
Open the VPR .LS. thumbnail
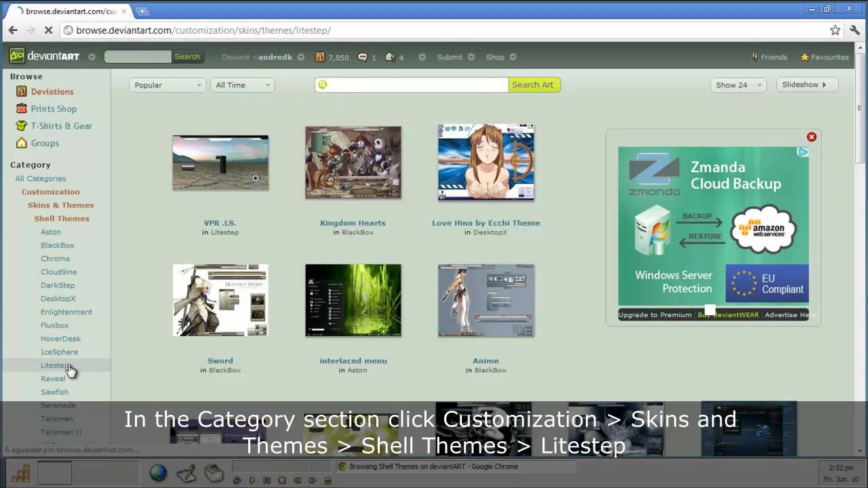220,163
